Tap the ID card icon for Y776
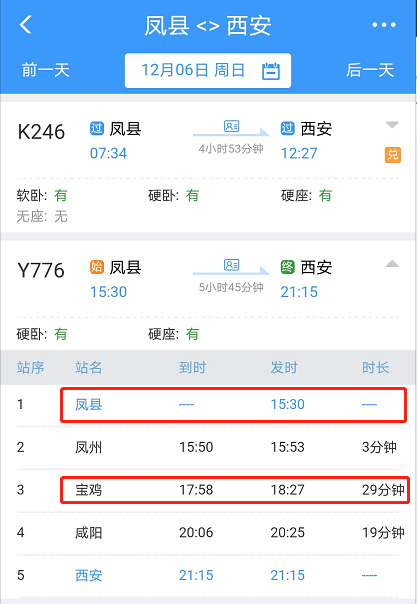This screenshot has width=417, height=604. coord(231,265)
